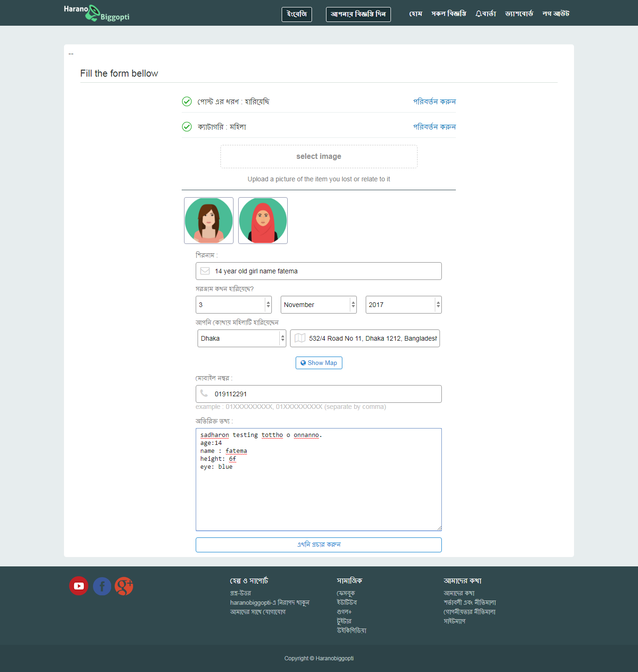Open the সাইটম্যাপ footer link
The image size is (638, 672).
point(454,621)
